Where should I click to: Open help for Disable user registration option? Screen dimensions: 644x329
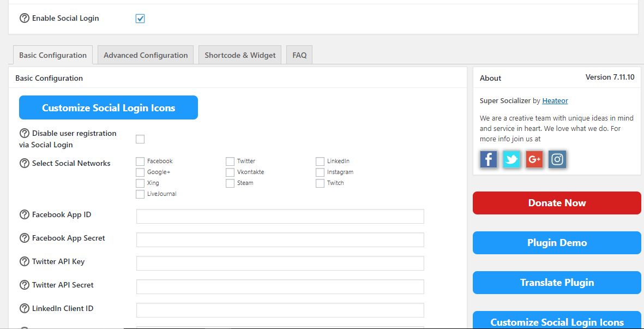tap(24, 133)
